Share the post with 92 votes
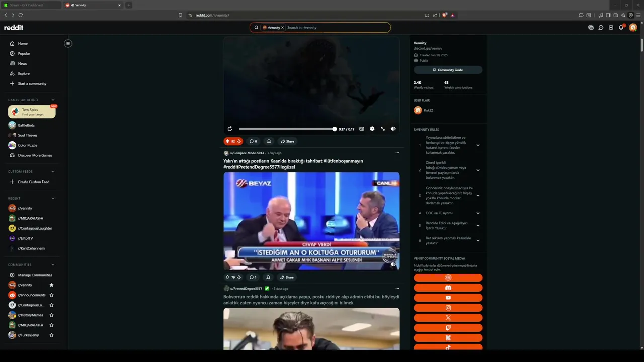The width and height of the screenshot is (644, 362). (x=287, y=141)
